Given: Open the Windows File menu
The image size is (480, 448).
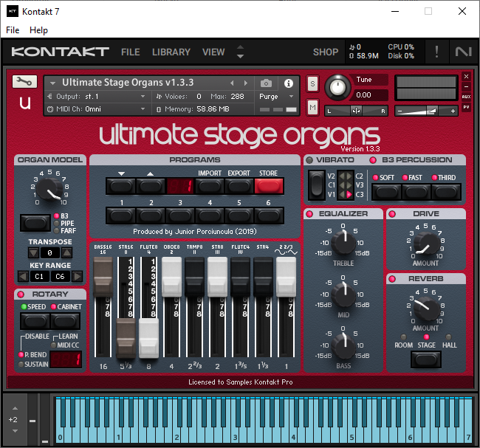Looking at the screenshot, I should tap(13, 30).
